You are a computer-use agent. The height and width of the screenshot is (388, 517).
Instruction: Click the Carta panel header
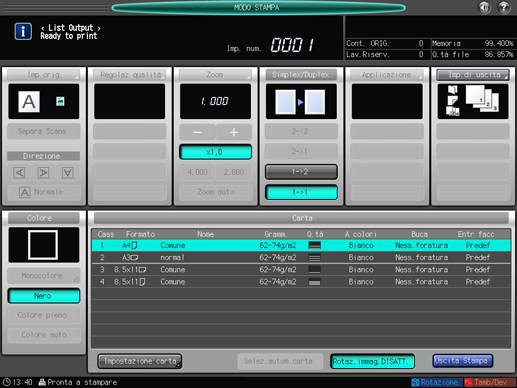[301, 218]
